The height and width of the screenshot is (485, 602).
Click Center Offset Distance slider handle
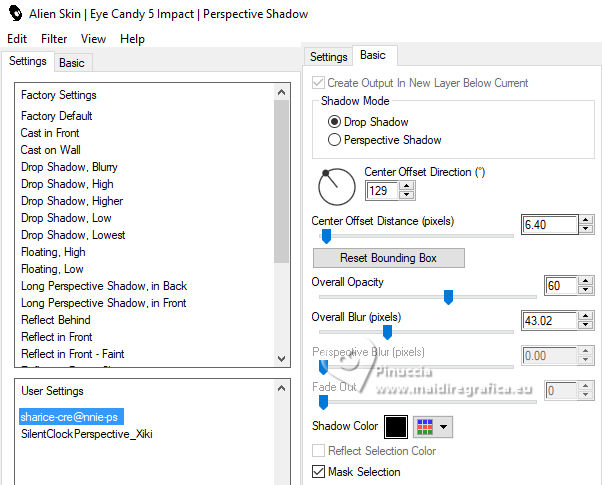point(326,236)
